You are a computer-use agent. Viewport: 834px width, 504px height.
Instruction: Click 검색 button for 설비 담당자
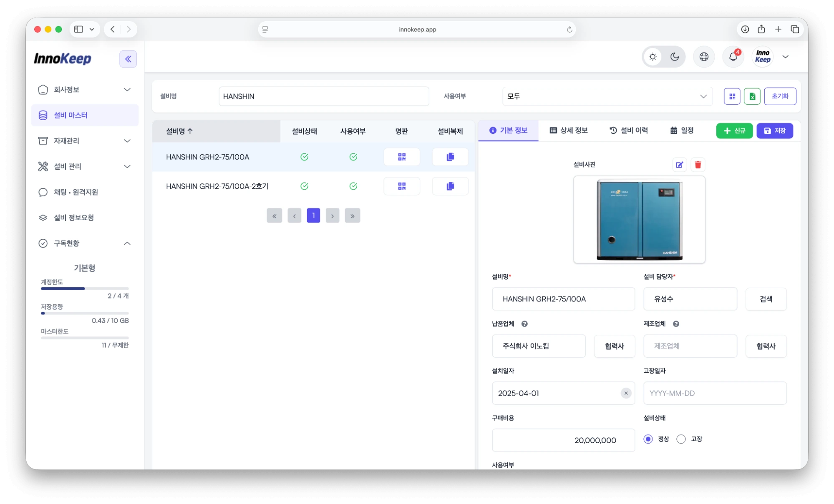766,299
